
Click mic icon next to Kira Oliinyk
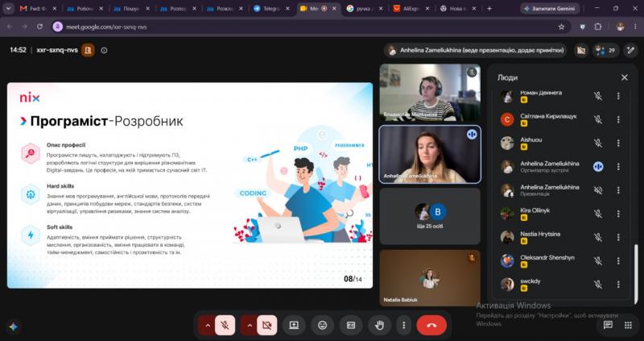[x=598, y=214]
